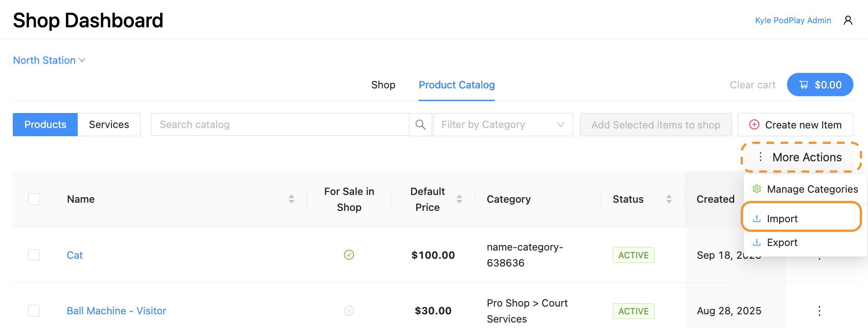Click gray X icon for Ball Machine
Viewport: 868px width, 328px height.
pos(349,311)
